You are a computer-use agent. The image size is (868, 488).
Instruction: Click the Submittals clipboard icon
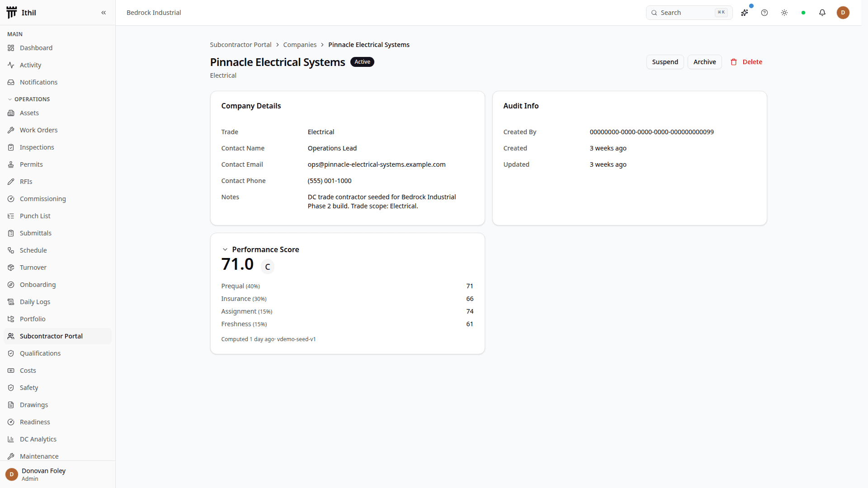tap(11, 233)
